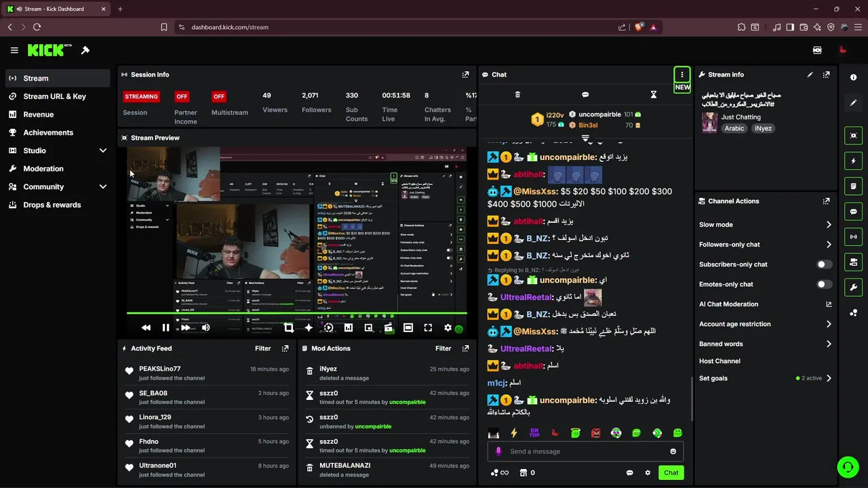Open the Mod Actions Filter
Screen dimensions: 868x488
[443, 348]
